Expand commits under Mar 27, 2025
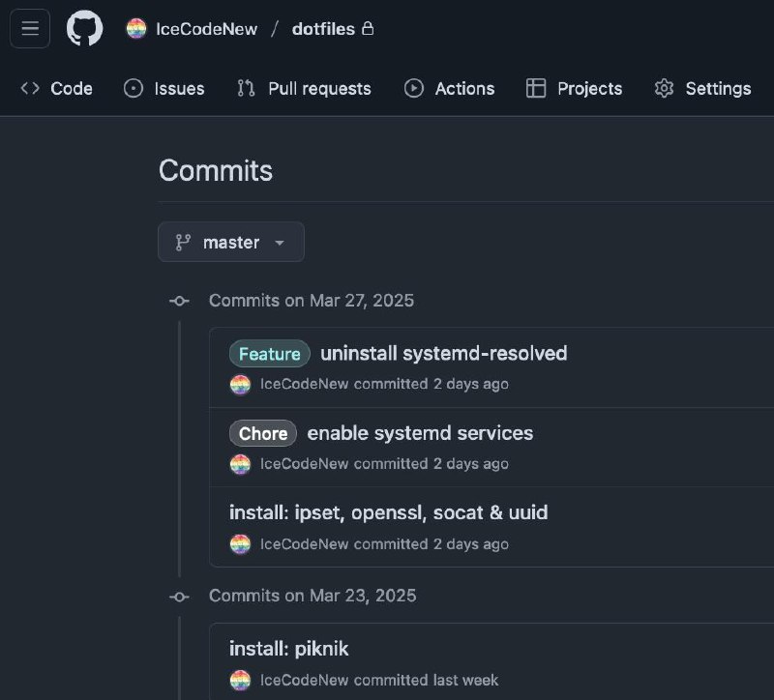This screenshot has width=774, height=700. click(x=179, y=301)
